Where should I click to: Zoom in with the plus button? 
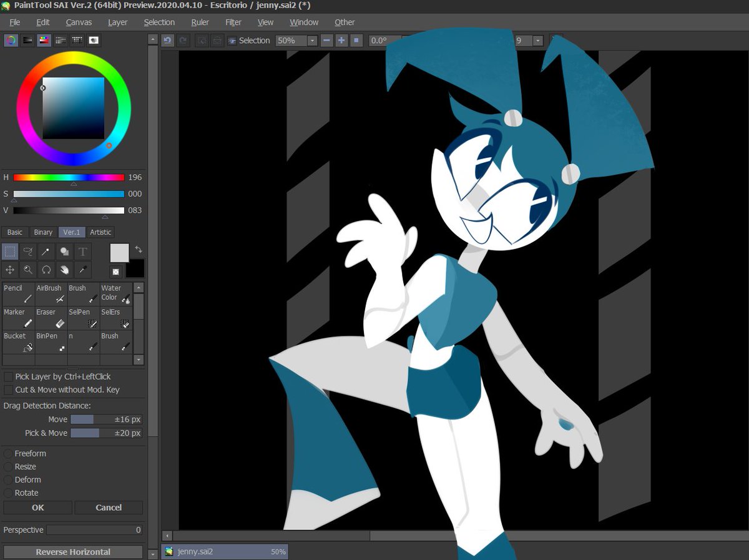click(x=341, y=41)
